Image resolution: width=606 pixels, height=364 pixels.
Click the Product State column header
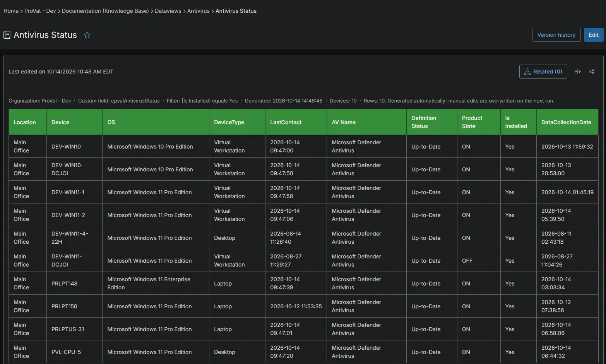tap(479, 122)
